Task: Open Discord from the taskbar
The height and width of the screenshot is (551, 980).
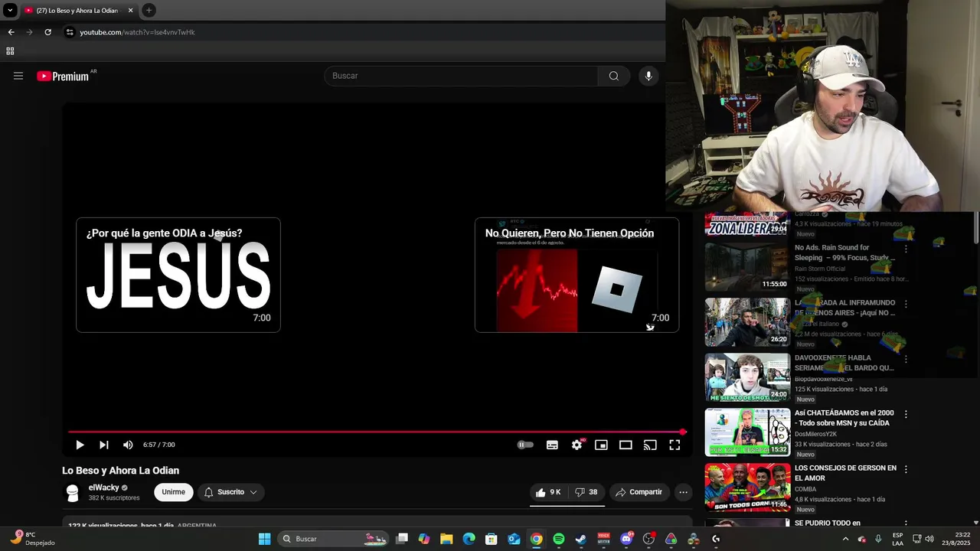Action: point(626,539)
